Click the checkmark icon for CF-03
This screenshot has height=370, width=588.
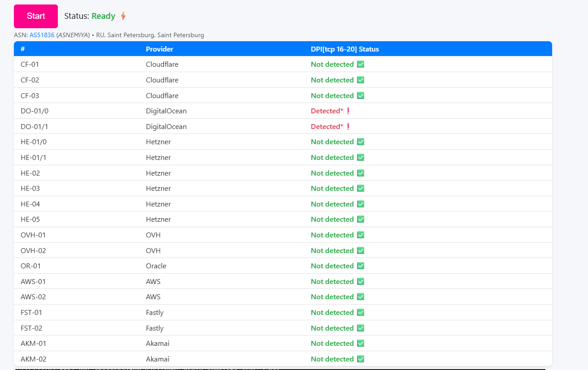pos(361,96)
